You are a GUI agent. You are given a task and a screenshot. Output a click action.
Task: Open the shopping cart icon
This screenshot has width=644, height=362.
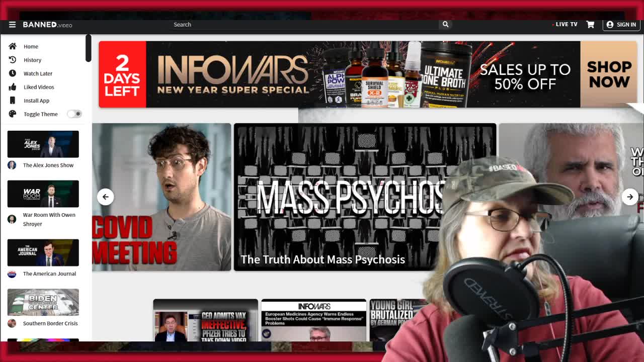590,24
